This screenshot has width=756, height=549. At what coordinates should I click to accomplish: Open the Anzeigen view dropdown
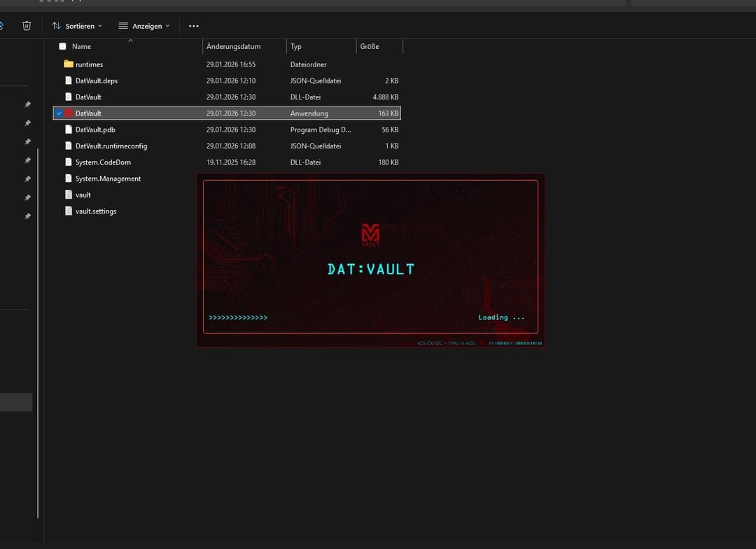143,26
